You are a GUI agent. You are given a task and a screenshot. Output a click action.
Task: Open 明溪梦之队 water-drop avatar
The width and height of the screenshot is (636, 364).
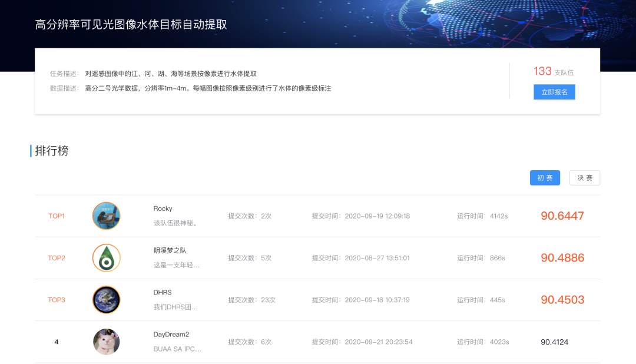[x=106, y=257]
